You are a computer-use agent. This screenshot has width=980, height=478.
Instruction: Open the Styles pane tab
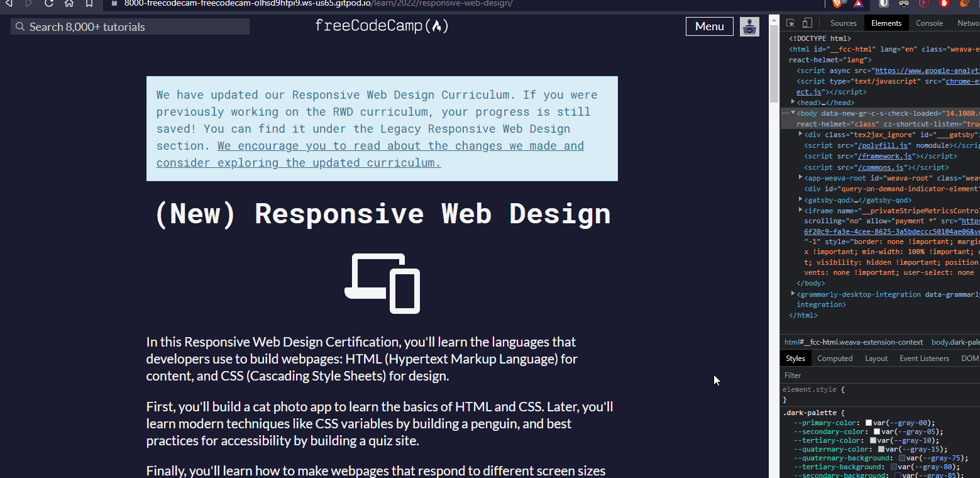point(795,358)
